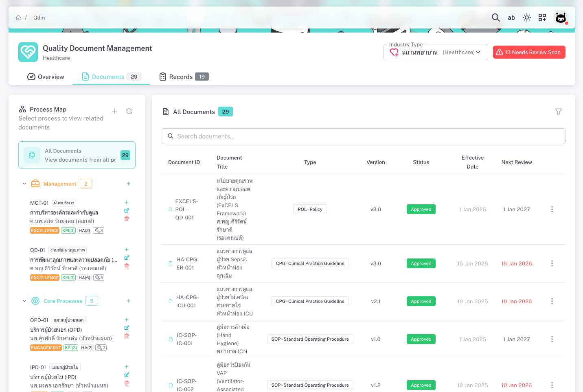Image resolution: width=583 pixels, height=392 pixels.
Task: Add new process with Process Map plus icon
Action: (x=114, y=111)
